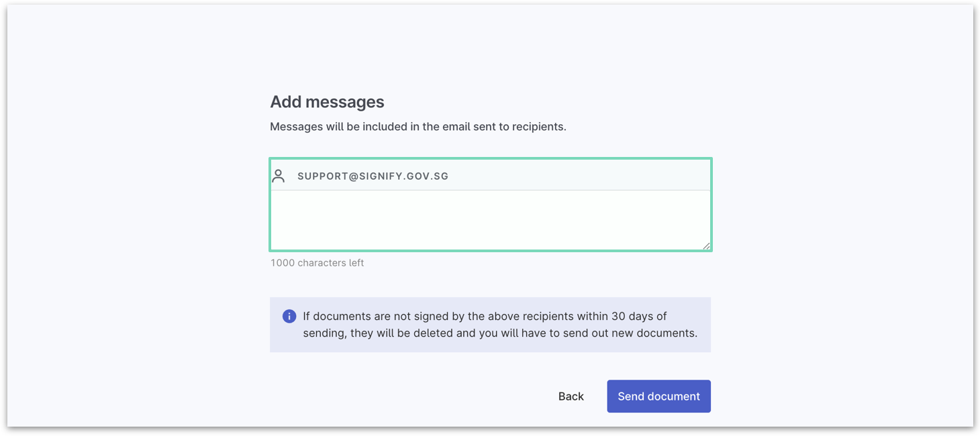Go back using the Back button
Image resolution: width=980 pixels, height=436 pixels.
click(x=571, y=396)
